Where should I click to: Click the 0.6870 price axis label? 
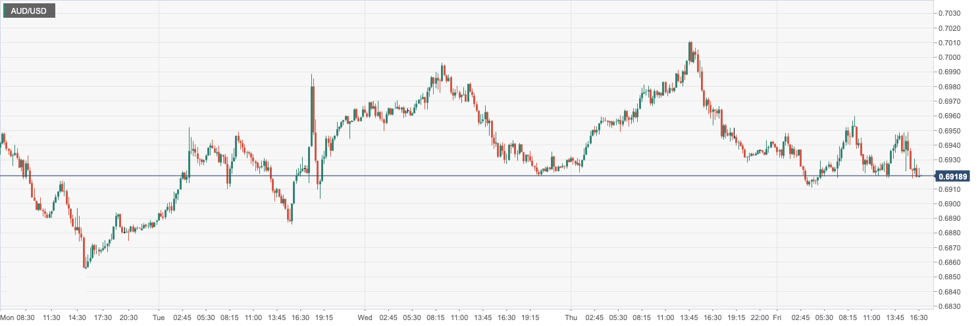click(950, 248)
